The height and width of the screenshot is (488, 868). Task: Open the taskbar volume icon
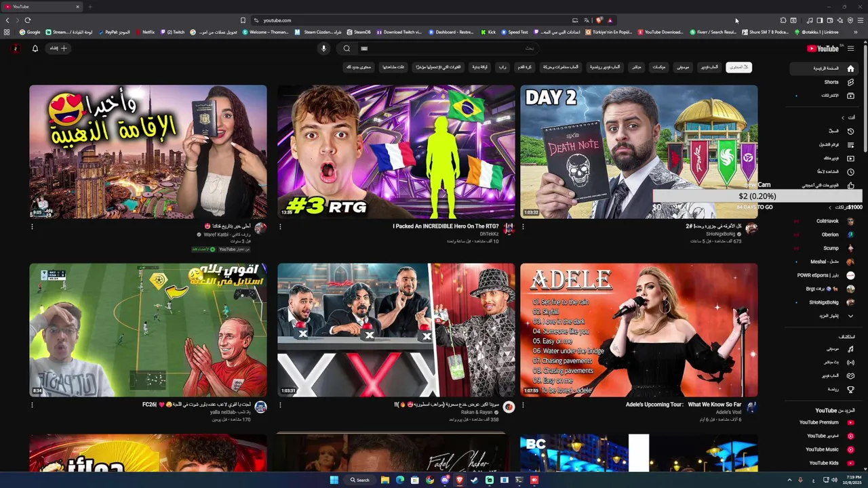click(x=834, y=480)
